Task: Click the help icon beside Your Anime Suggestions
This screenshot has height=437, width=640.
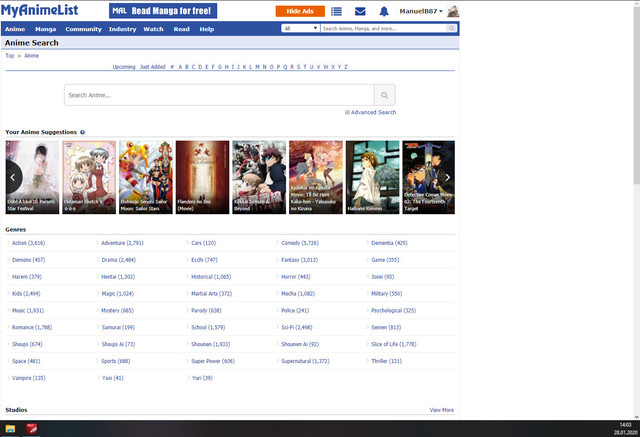Action: [82, 132]
